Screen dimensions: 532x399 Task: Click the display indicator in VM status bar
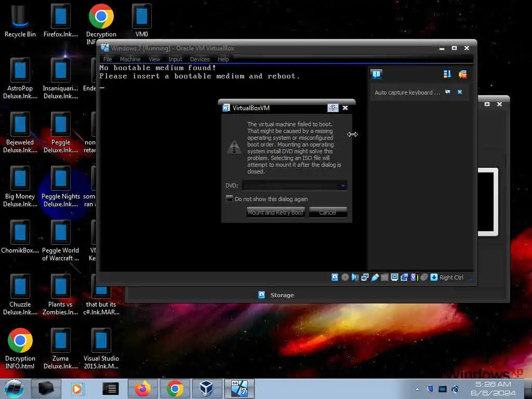tap(394, 277)
